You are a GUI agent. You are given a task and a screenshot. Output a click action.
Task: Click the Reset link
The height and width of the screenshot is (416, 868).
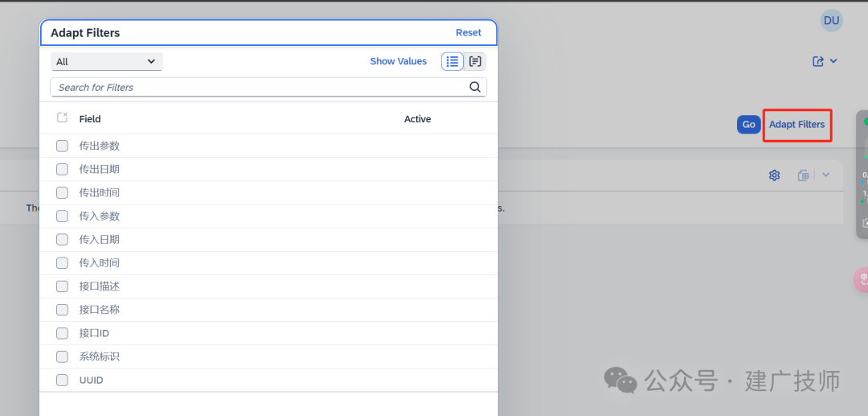point(469,33)
